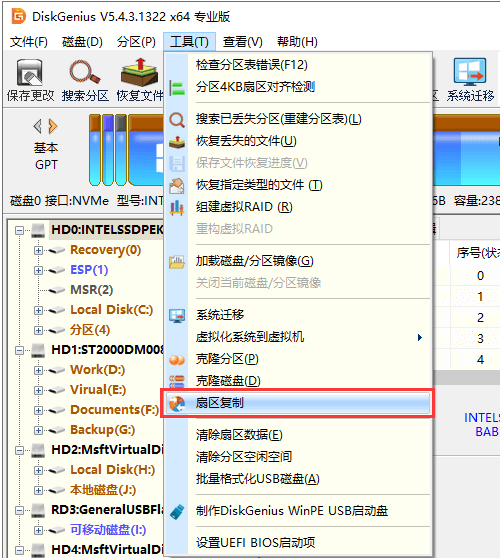
Task: Expand the 分区(4) node
Action: [x=38, y=330]
